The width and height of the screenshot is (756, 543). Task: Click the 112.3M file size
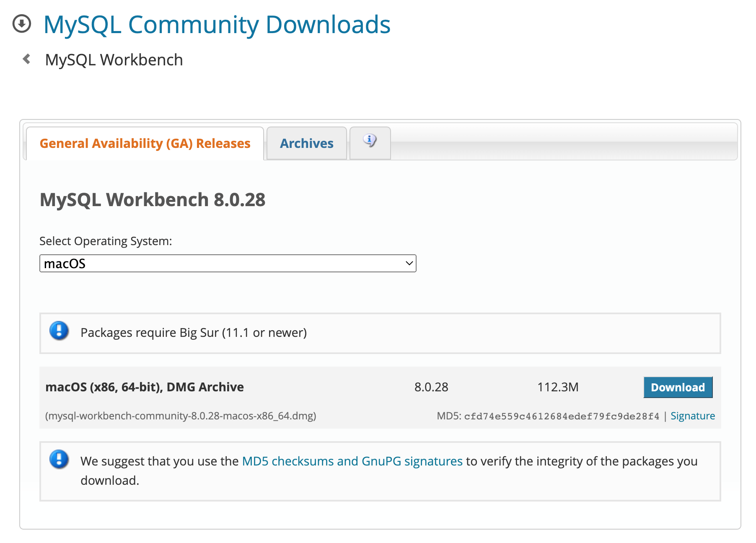558,387
